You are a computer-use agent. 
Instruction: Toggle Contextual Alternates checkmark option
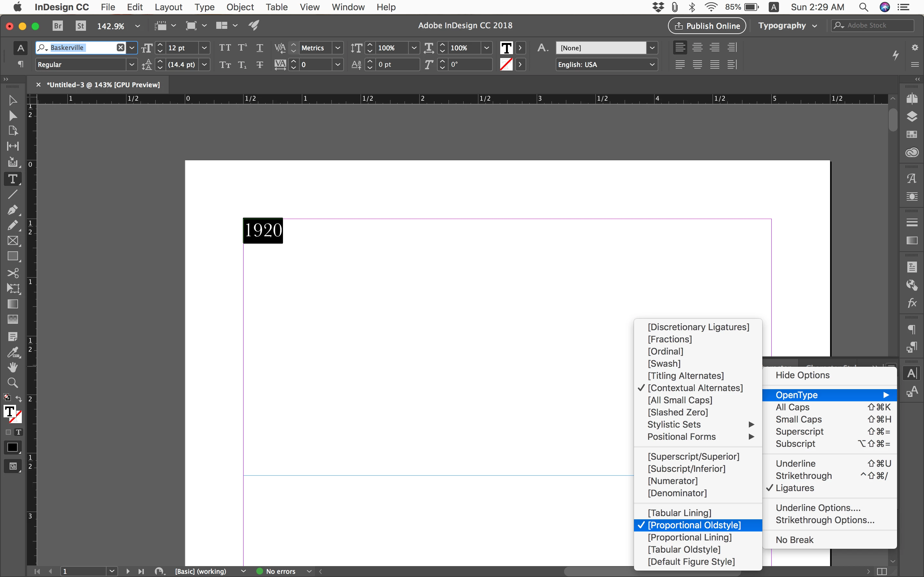695,388
